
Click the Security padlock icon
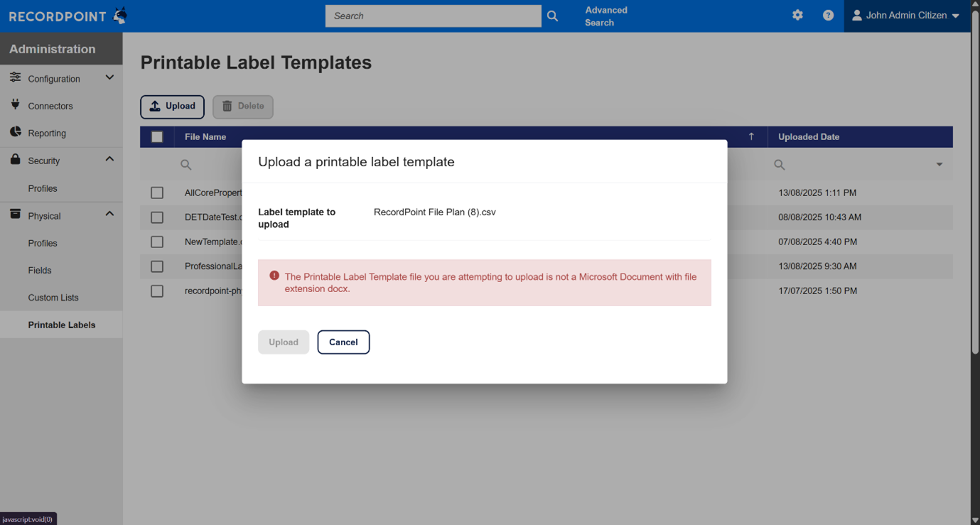click(15, 160)
